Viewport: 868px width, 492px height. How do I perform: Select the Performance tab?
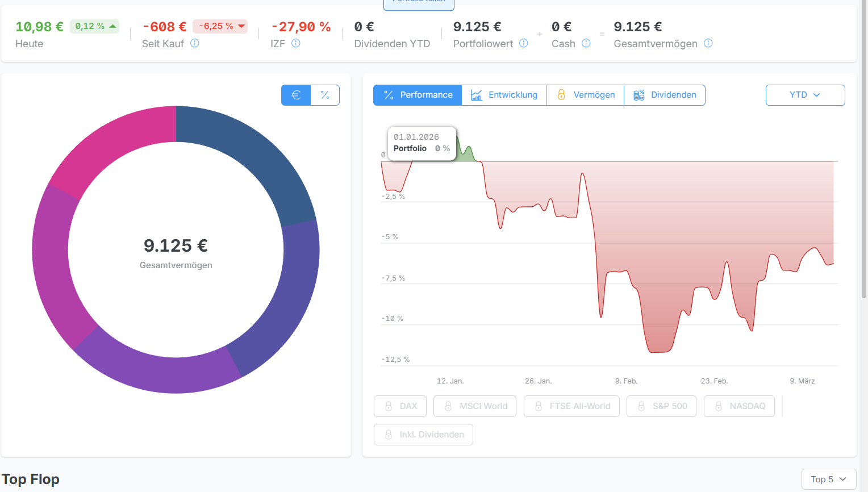(418, 95)
